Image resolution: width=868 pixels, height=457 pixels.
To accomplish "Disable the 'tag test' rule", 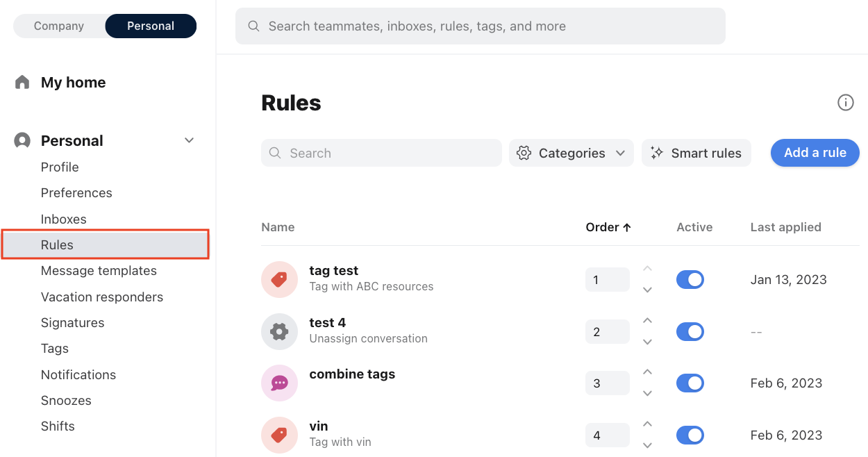I will (690, 279).
